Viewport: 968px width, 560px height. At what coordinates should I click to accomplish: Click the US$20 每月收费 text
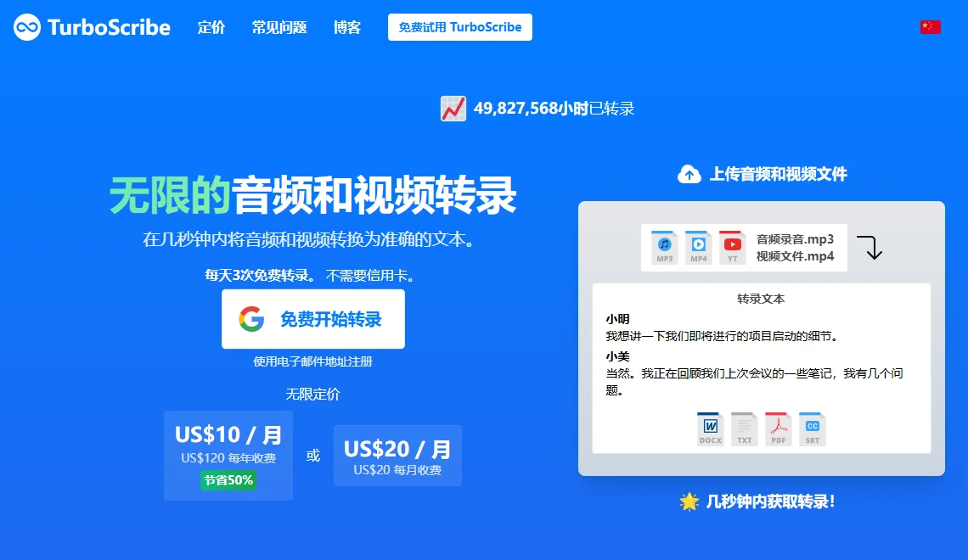pos(397,470)
